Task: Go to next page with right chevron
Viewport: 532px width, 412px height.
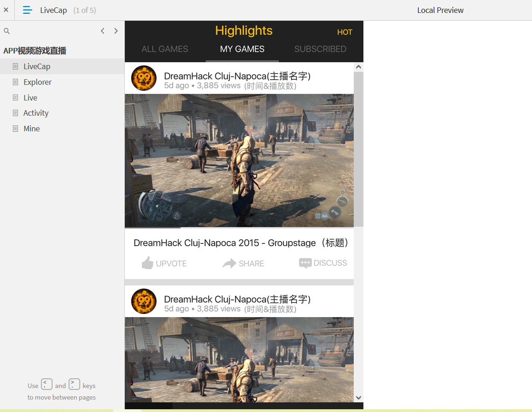Action: coord(116,31)
